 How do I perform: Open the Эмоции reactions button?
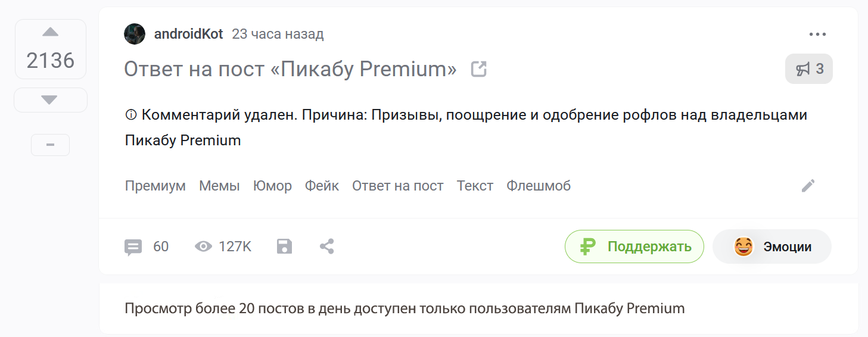click(772, 246)
